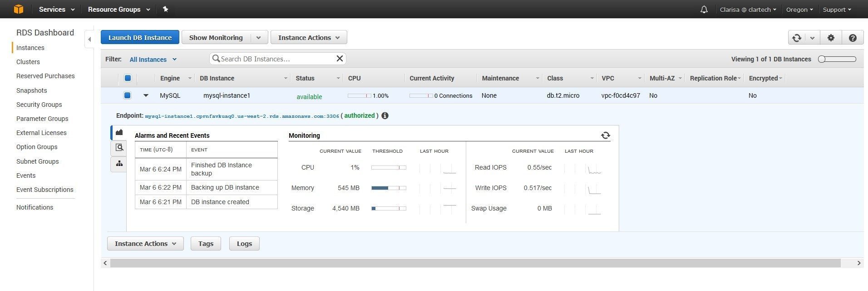Collapse the RDS navigation sidebar
868x291 pixels.
pyautogui.click(x=89, y=40)
